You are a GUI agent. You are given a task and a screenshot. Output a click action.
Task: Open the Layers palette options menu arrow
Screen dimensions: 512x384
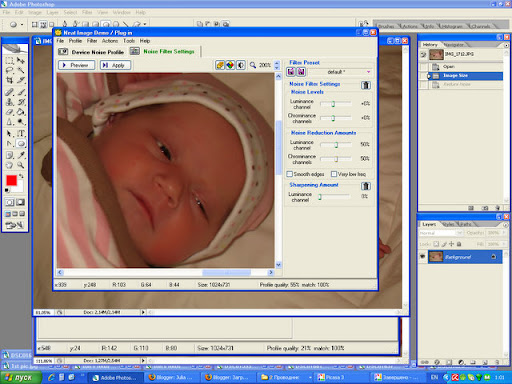point(506,225)
